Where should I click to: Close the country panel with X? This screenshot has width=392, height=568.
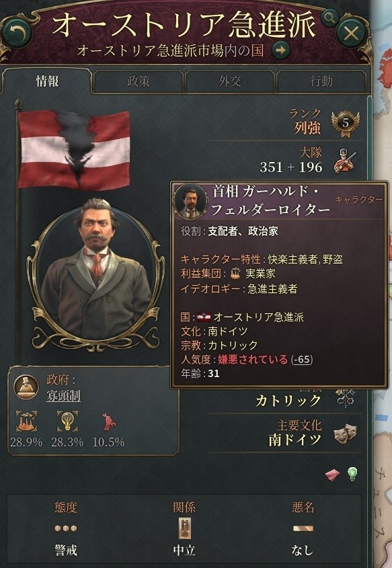click(x=351, y=34)
